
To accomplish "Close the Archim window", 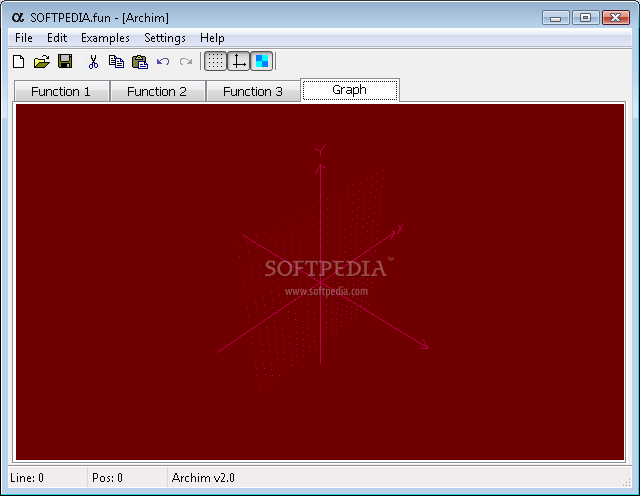I will pos(616,18).
